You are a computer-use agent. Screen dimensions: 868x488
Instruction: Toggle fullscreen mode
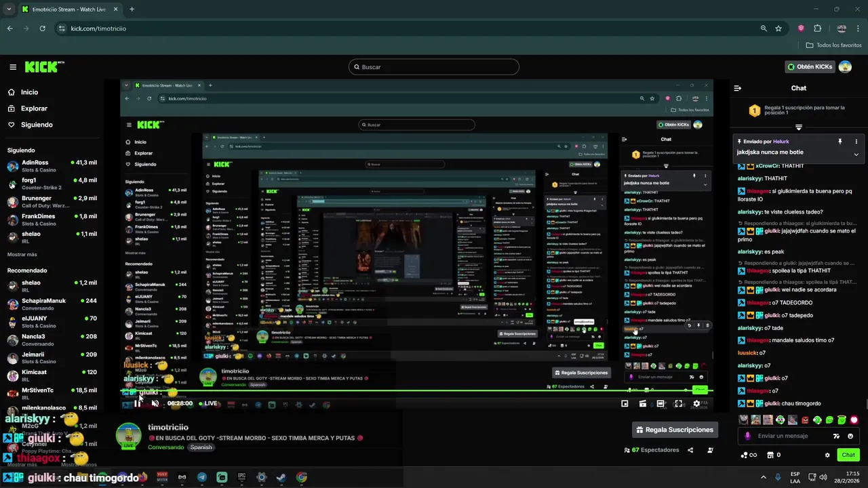(678, 403)
